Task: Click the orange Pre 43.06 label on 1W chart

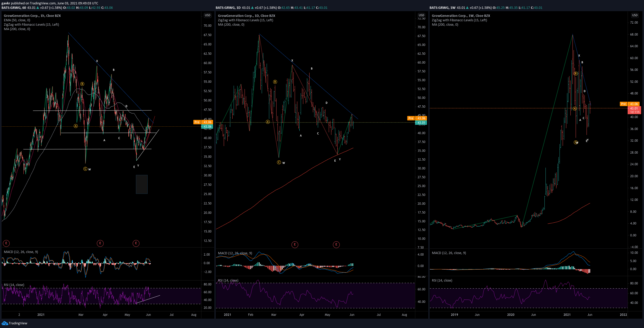Action: (x=630, y=104)
